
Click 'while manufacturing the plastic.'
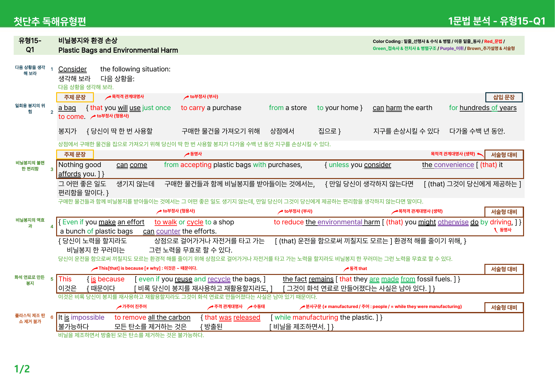(x=324, y=318)
